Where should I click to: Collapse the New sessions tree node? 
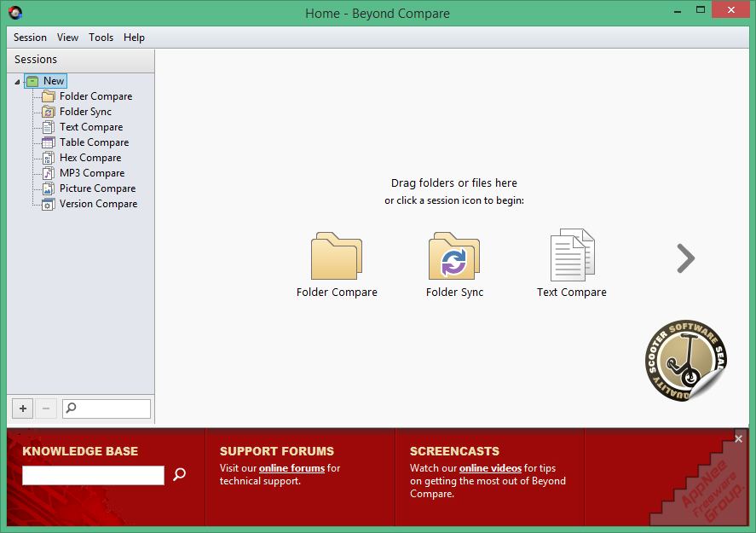coord(17,82)
